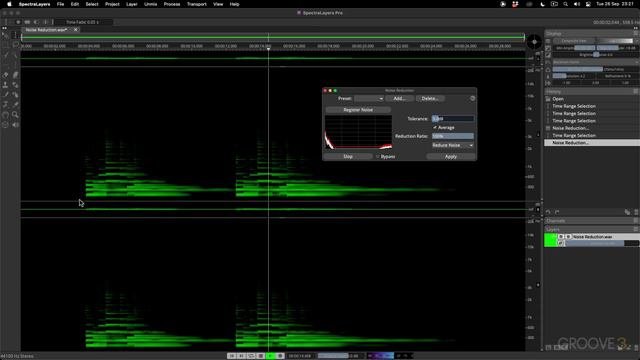Expand the Layers panel header
Screen dimensions: 640x360
pos(592,229)
